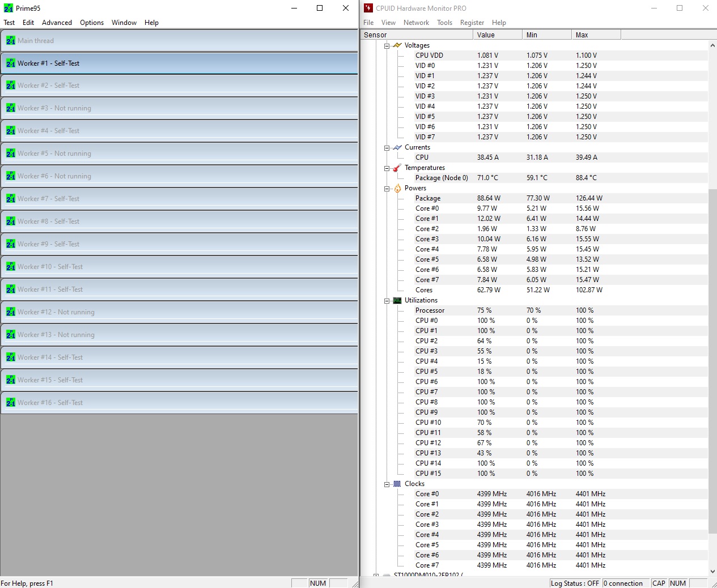717x588 pixels.
Task: Open the Window menu in Prime95
Action: pos(124,23)
